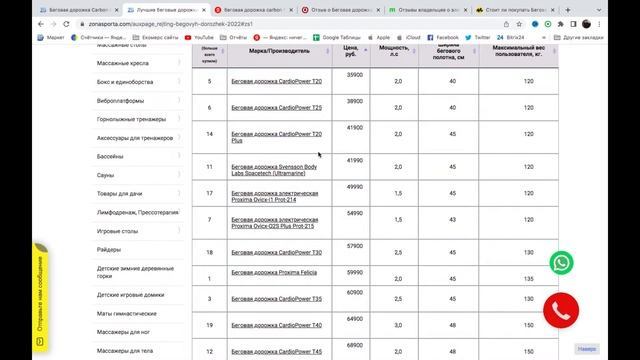
Task: Open the Facebook bookmark
Action: point(443,38)
